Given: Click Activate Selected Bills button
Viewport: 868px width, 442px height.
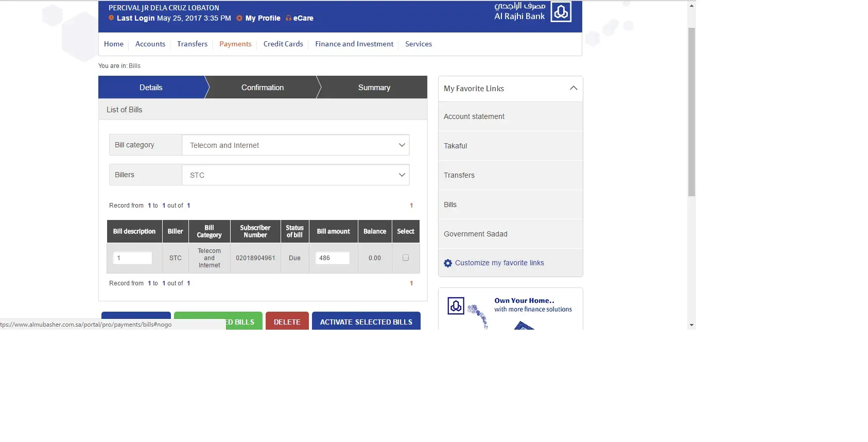Looking at the screenshot, I should click(x=366, y=321).
